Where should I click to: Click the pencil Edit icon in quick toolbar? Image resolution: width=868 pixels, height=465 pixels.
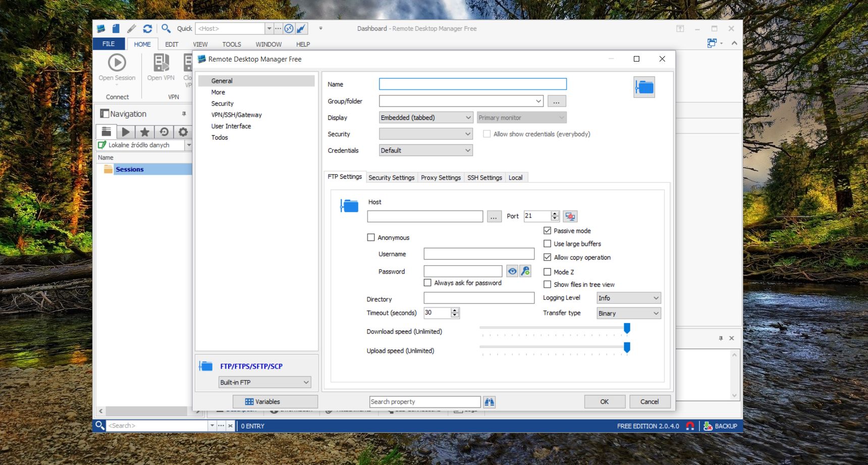click(x=132, y=29)
